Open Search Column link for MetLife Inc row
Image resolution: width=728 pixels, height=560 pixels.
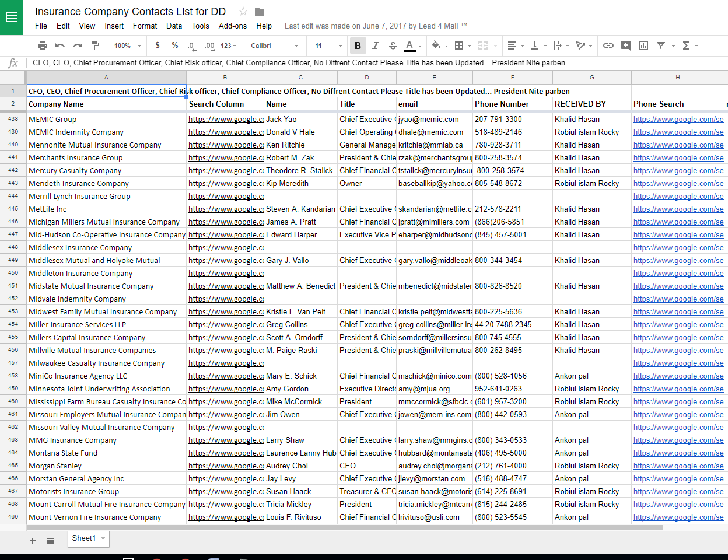click(x=226, y=209)
